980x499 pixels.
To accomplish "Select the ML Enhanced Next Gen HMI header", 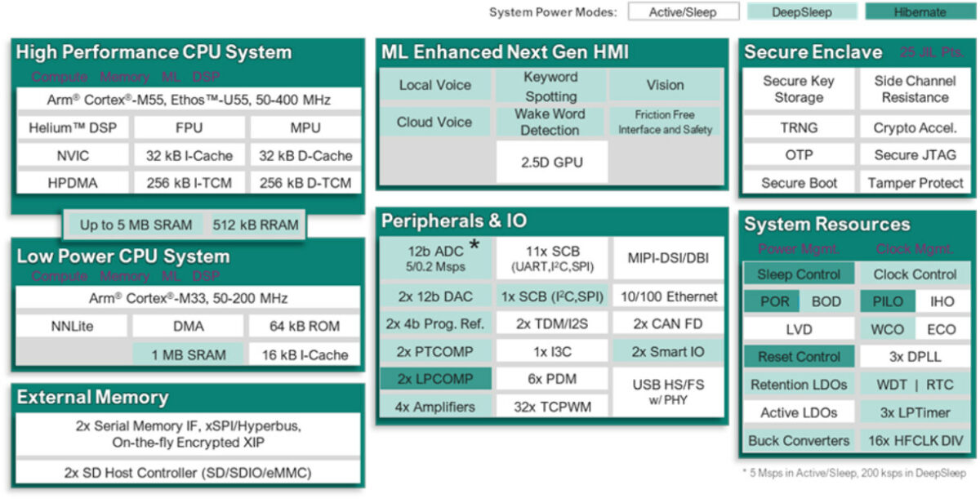I will click(x=472, y=51).
